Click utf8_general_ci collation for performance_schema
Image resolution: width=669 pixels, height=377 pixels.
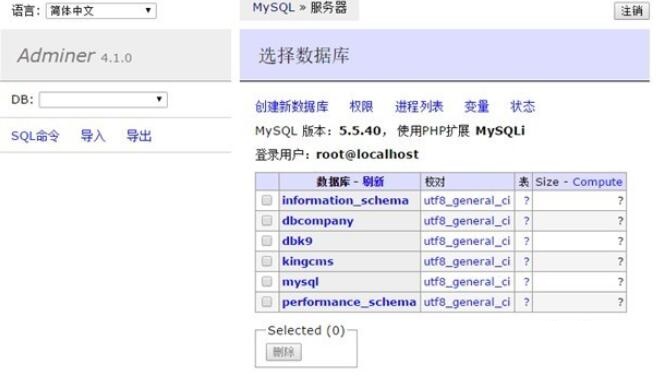point(467,302)
